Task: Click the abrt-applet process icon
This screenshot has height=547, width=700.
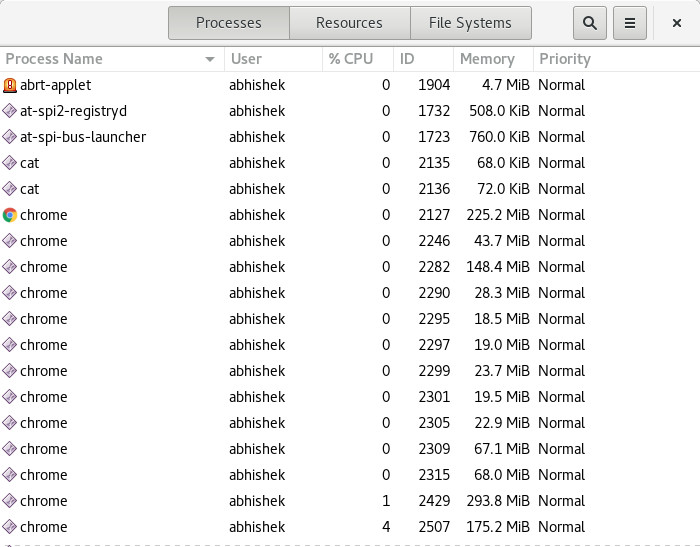Action: click(x=10, y=85)
